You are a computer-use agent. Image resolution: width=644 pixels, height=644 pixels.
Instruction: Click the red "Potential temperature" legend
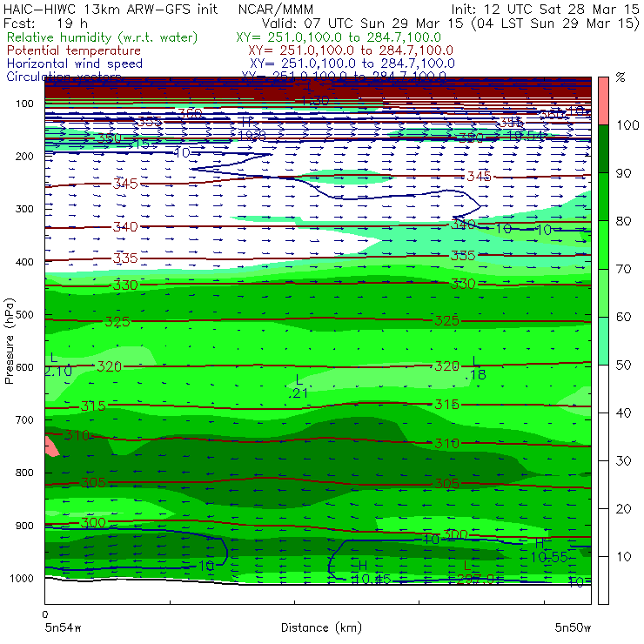coord(74,50)
